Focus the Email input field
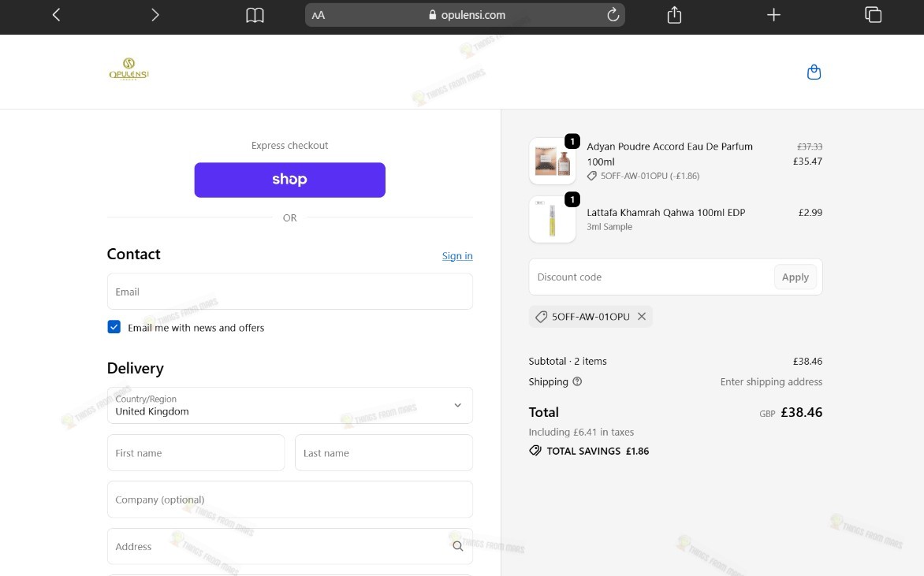Screen dimensions: 924x576 pyautogui.click(x=290, y=292)
